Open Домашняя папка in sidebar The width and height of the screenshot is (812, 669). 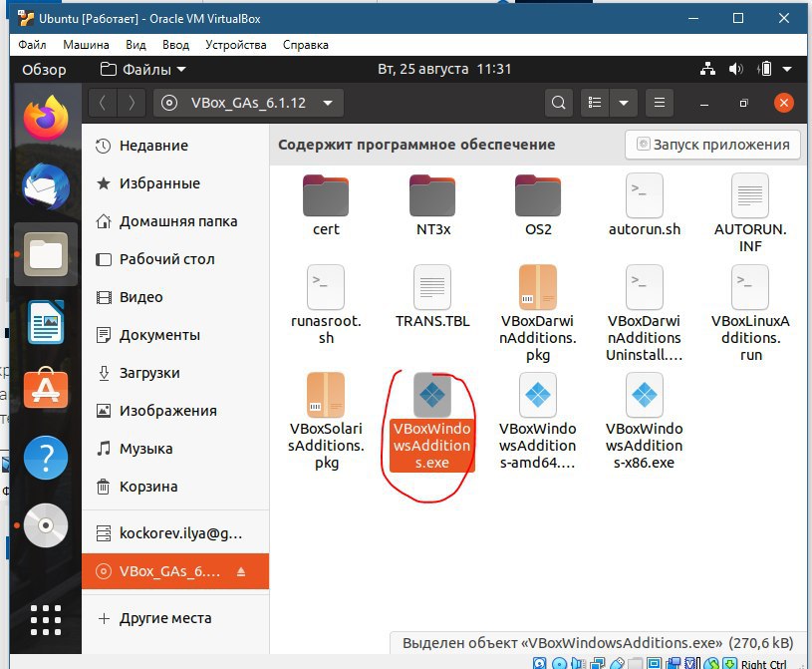click(175, 221)
